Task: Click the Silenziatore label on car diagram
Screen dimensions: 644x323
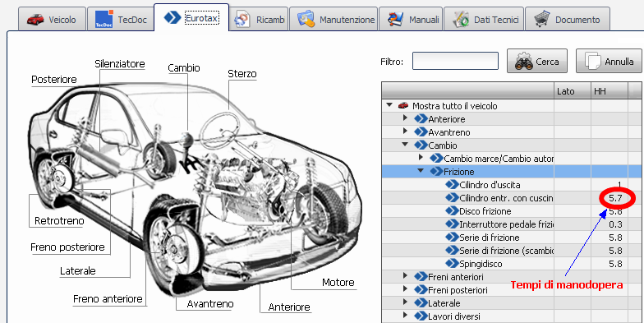Action: click(x=120, y=64)
